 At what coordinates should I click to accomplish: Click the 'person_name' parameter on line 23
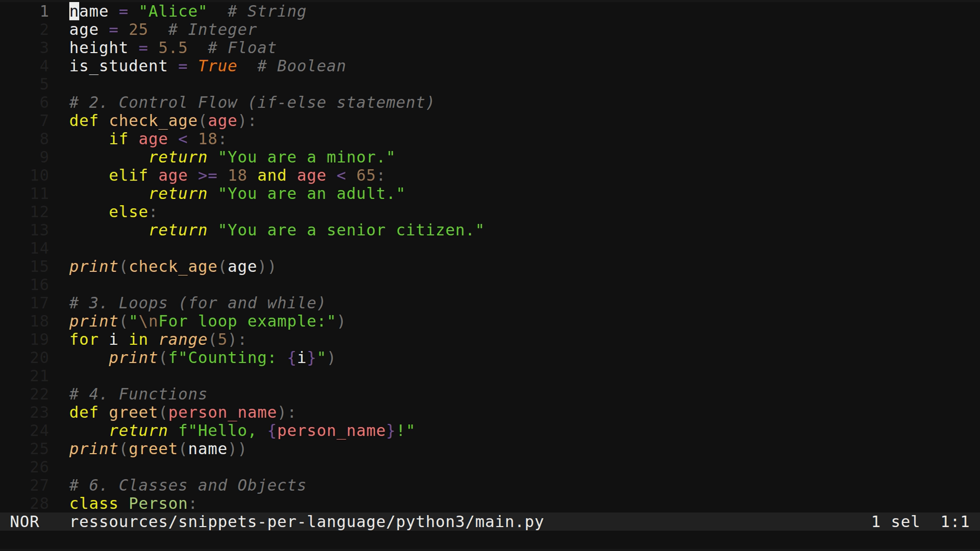click(x=223, y=413)
